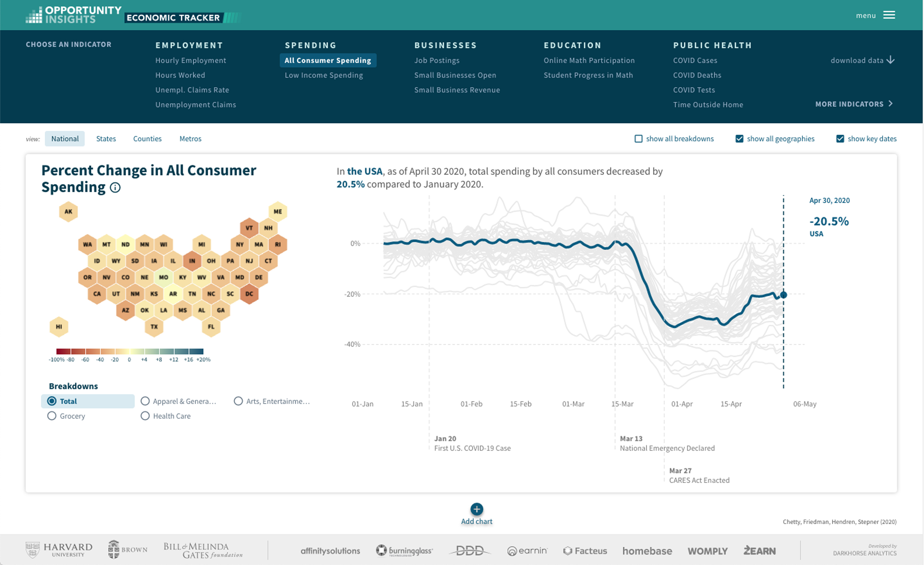Open COVID Deaths indicator
This screenshot has height=565, width=924.
coord(697,75)
